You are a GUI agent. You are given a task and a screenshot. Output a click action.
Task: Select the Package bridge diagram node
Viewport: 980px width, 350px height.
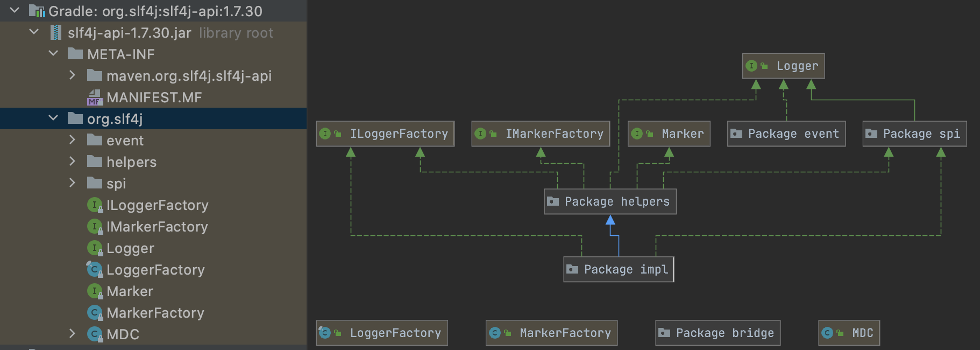718,333
